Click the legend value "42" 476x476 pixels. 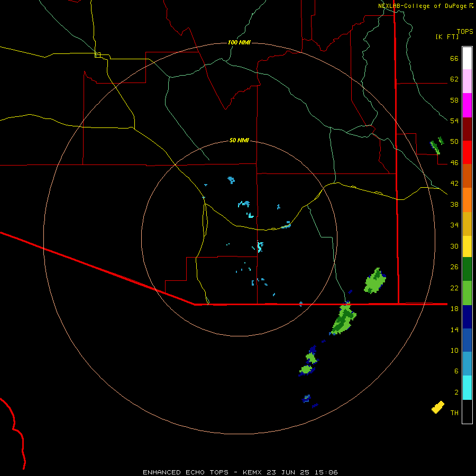tap(454, 184)
